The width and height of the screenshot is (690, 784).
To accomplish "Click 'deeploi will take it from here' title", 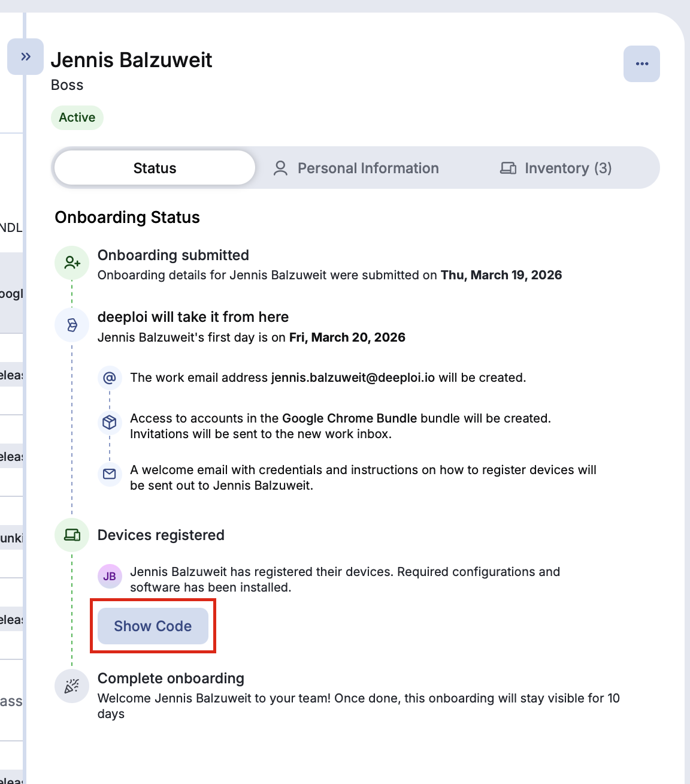I will click(193, 317).
